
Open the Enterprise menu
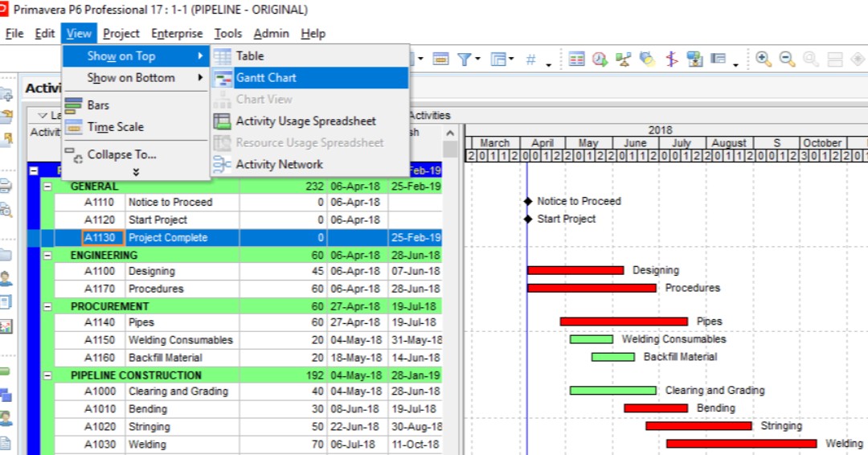(177, 33)
